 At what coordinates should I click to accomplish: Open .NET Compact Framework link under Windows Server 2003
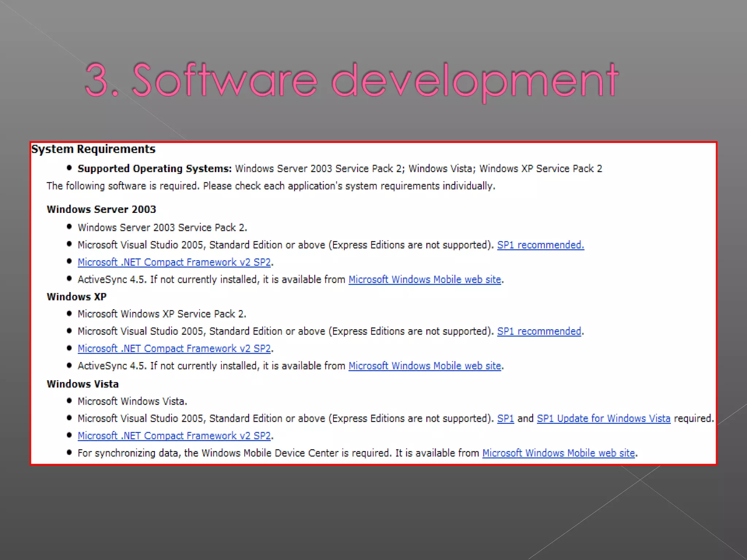(x=174, y=262)
